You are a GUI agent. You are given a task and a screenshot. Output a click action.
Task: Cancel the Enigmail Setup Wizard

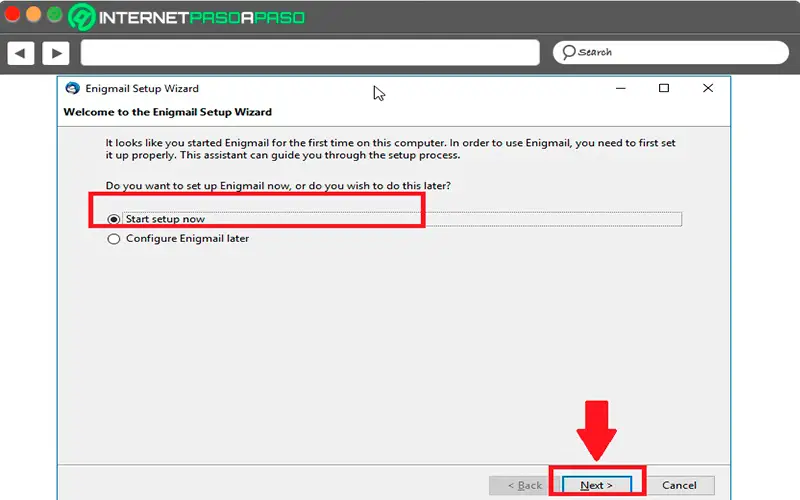[679, 485]
